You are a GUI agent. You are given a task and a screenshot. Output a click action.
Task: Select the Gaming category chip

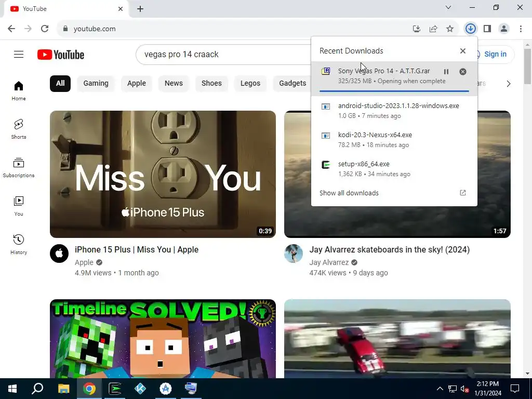coord(96,84)
